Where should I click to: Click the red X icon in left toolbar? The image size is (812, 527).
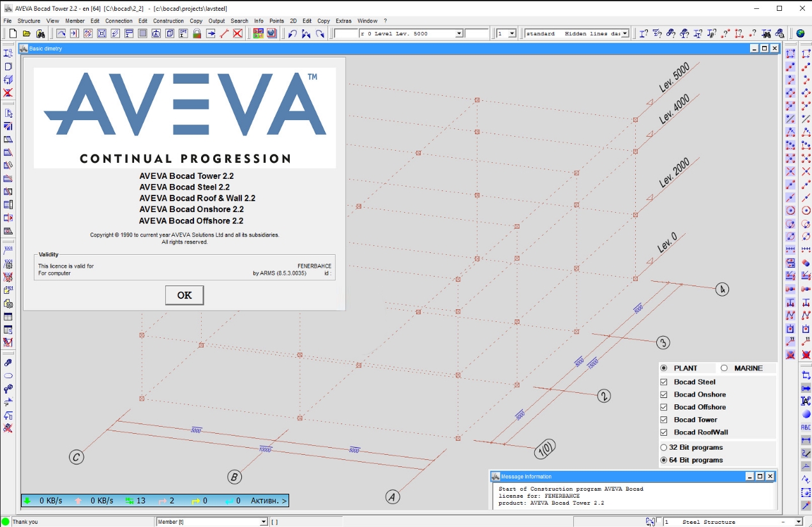(x=8, y=93)
